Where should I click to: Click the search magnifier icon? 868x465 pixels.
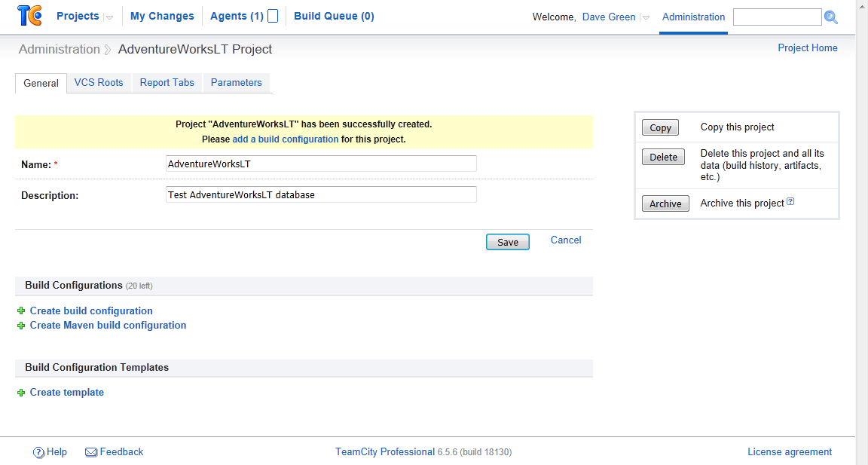[831, 17]
